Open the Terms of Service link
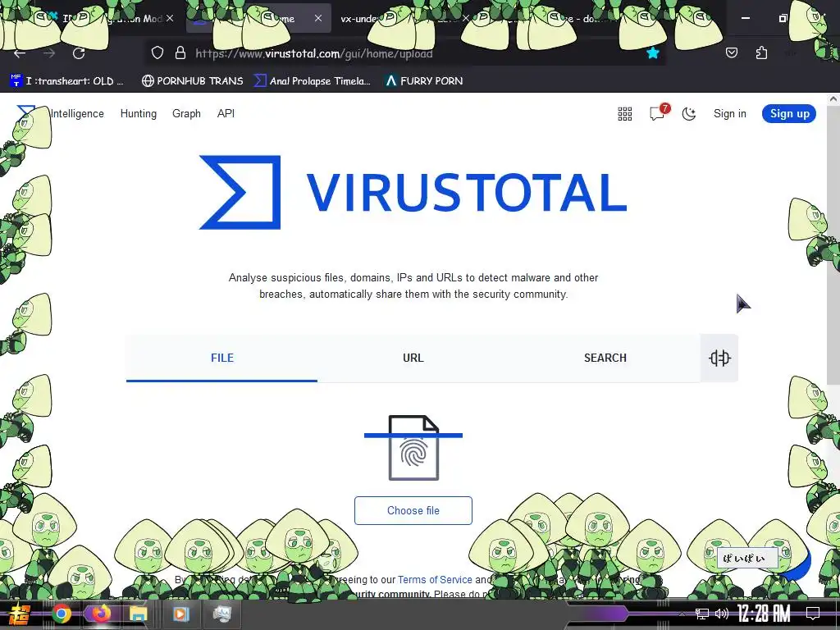This screenshot has height=630, width=840. click(x=435, y=580)
